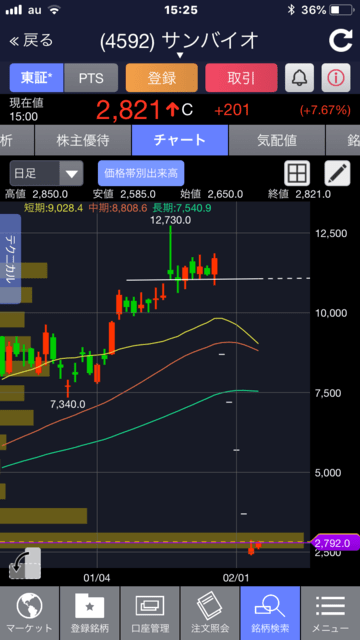The height and width of the screenshot is (640, 360).
Task: Switch chart to four-panel grid layout
Action: click(x=297, y=173)
